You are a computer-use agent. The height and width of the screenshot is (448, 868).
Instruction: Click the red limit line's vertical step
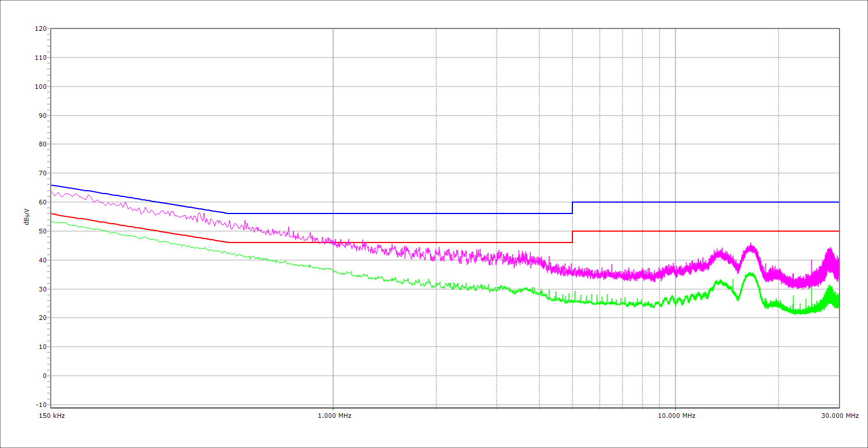tap(572, 237)
